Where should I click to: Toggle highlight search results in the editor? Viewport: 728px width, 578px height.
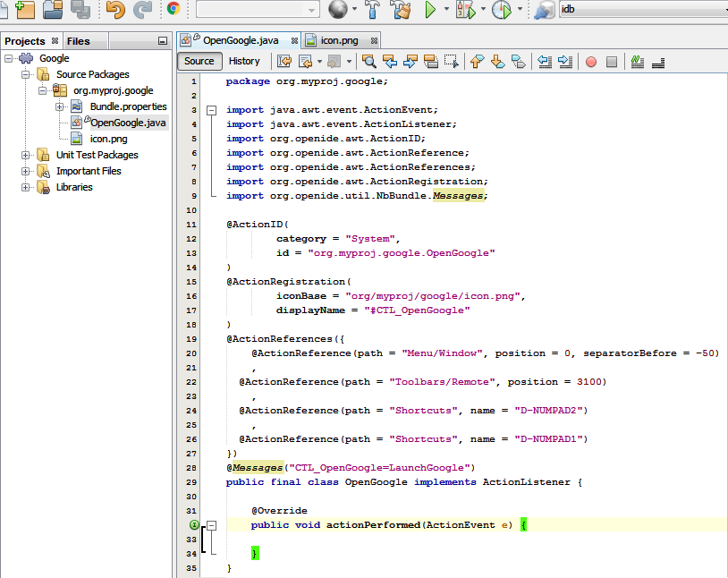tap(432, 61)
